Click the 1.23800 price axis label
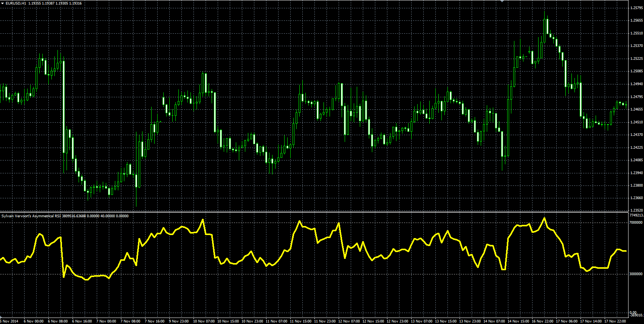 [637, 185]
